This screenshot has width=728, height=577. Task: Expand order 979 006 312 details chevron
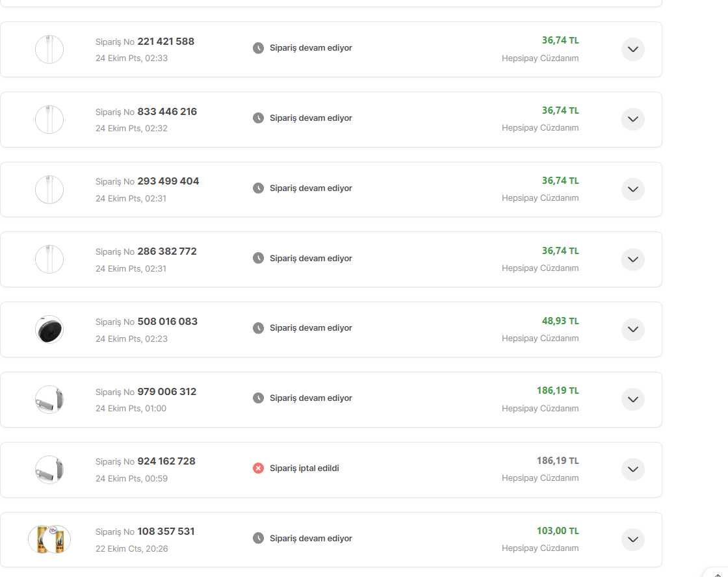click(632, 400)
